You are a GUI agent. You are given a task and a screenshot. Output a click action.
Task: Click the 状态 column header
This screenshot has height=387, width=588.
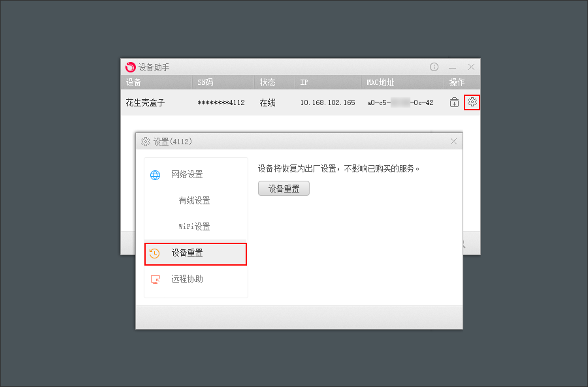(x=267, y=82)
